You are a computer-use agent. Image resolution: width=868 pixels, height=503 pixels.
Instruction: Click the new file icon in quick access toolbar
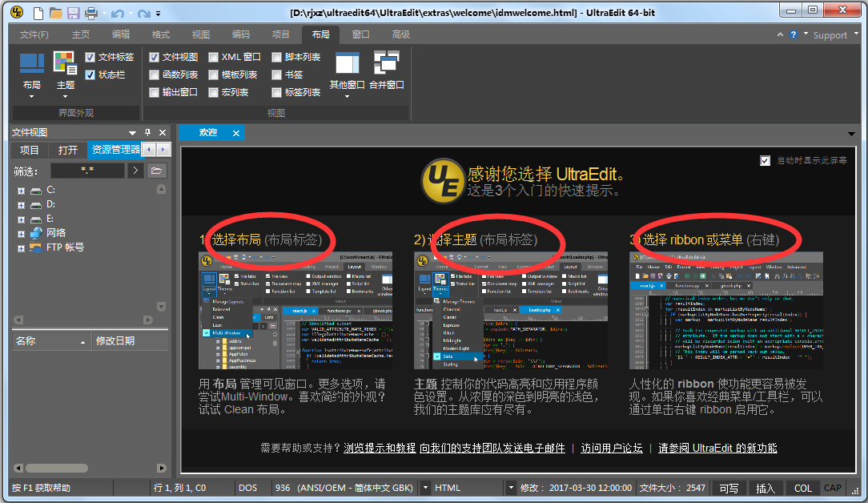point(38,12)
